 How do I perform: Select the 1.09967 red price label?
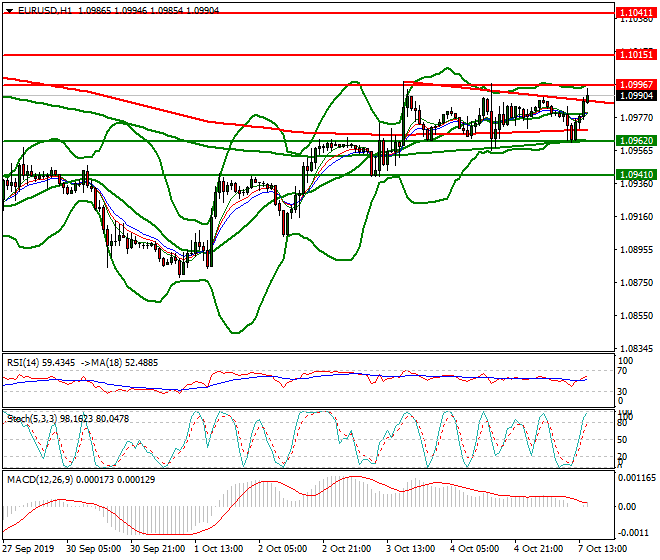pos(636,85)
